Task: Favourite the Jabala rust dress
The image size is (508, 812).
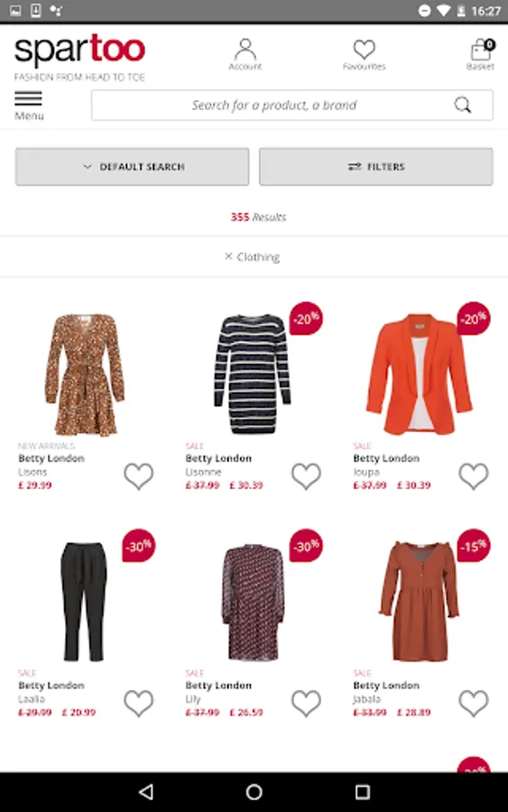Action: pos(474,703)
